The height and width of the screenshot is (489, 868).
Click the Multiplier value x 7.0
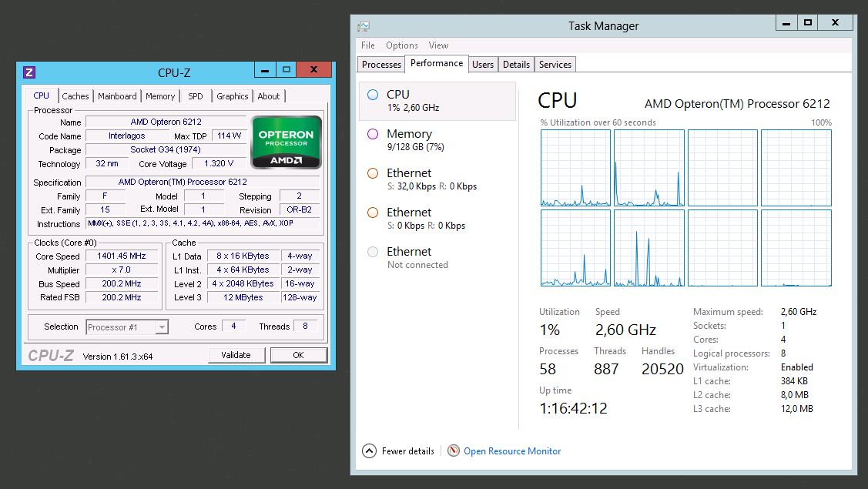(x=121, y=270)
